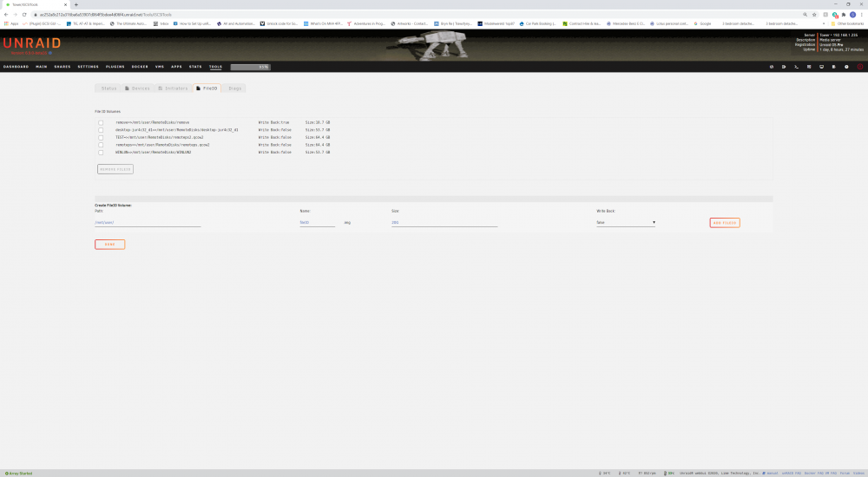Open 'The Ultimate Auto...' bookmark
This screenshot has width=868, height=477.
pyautogui.click(x=128, y=23)
